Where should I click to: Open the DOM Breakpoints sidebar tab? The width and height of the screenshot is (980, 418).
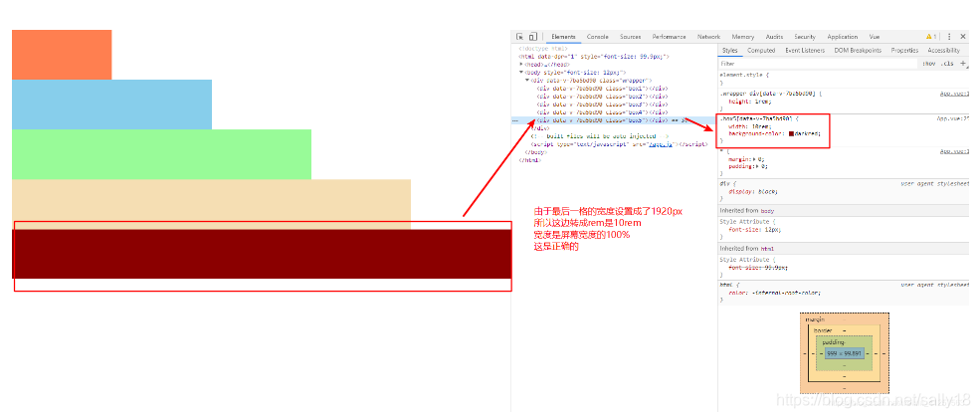[x=858, y=50]
